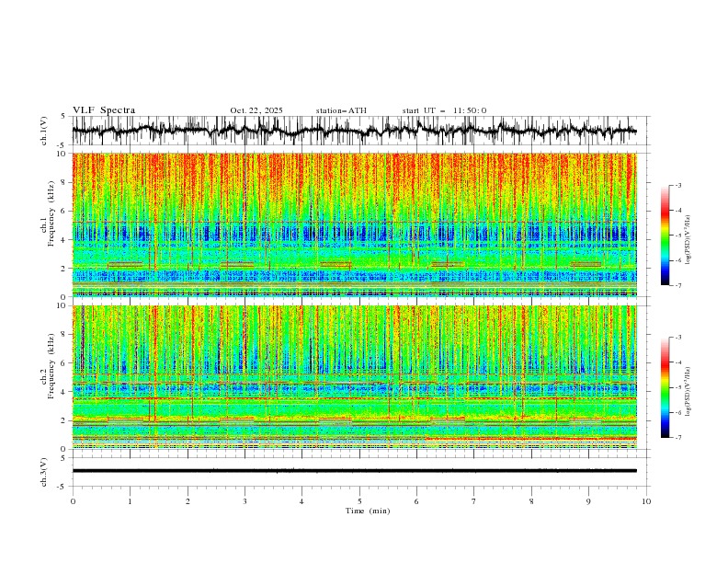Viewport: 728px width, 563px height.
Task: Click the ch.1 voltage waveform trace
Action: [354, 131]
